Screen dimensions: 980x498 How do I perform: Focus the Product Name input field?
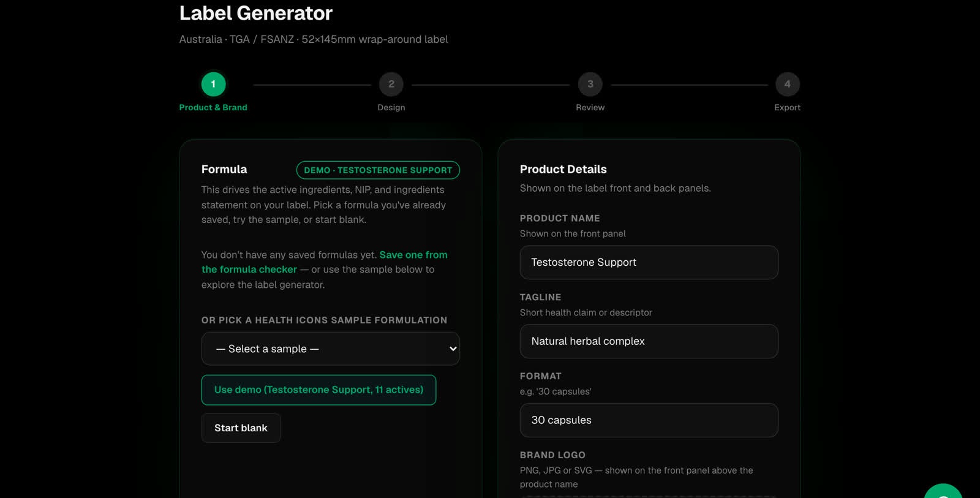pos(649,262)
